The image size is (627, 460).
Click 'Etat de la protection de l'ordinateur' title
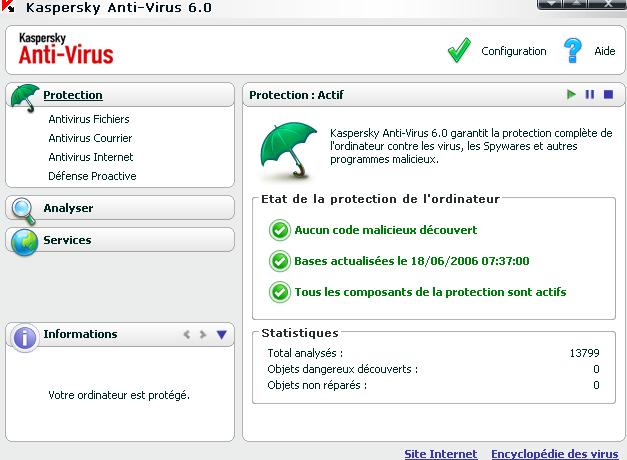click(380, 199)
